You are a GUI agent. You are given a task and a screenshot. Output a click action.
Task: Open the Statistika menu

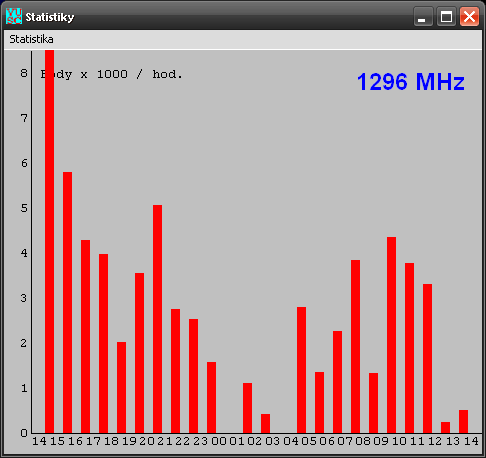[31, 39]
